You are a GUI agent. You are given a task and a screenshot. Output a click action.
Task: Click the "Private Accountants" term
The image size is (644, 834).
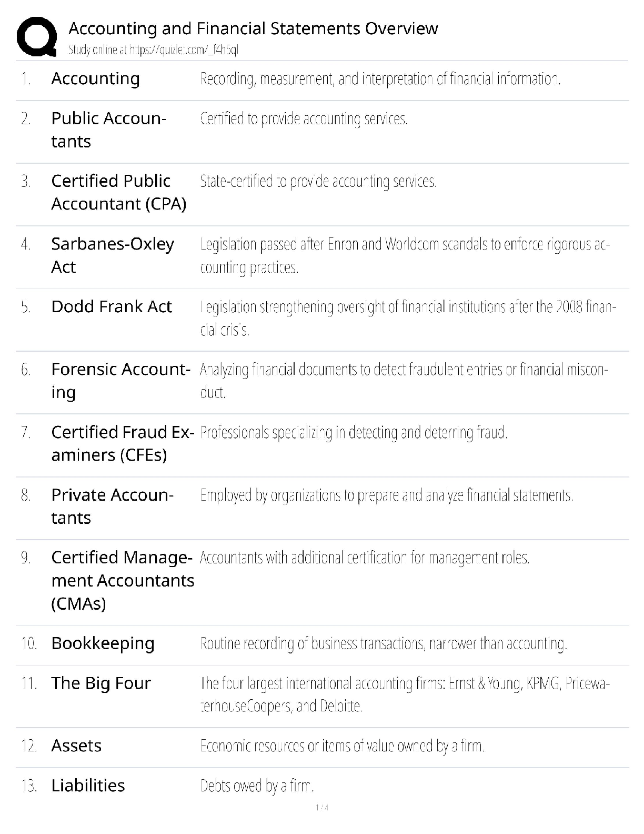coord(112,507)
